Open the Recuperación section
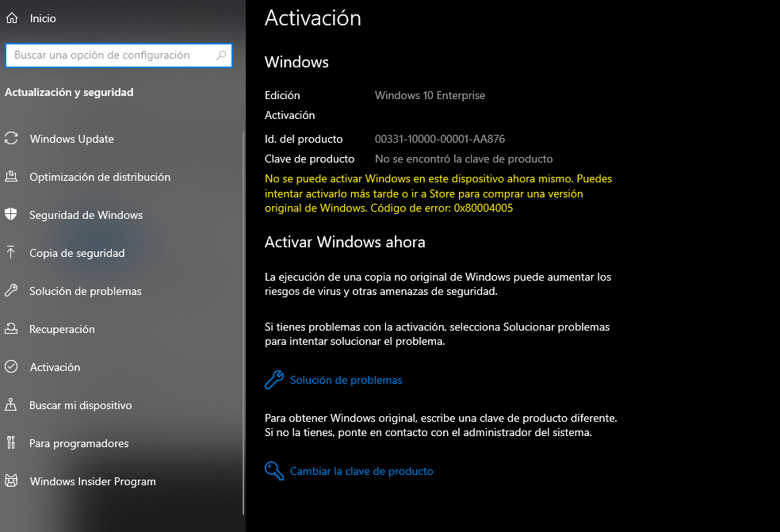This screenshot has height=532, width=780. pyautogui.click(x=62, y=330)
